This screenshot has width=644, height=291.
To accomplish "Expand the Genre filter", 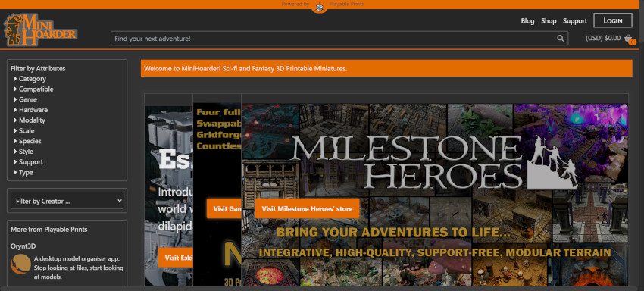I will [x=25, y=99].
